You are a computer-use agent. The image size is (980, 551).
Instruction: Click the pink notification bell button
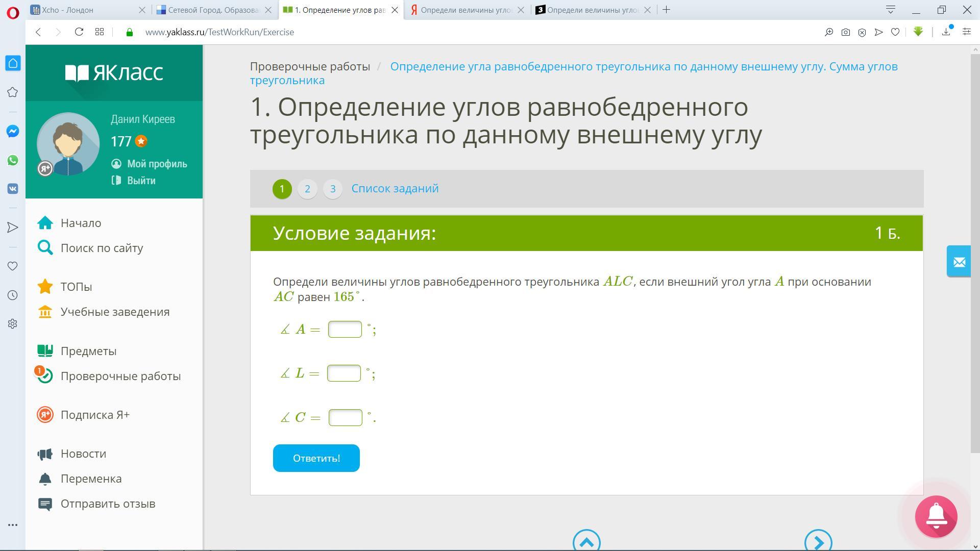936,516
